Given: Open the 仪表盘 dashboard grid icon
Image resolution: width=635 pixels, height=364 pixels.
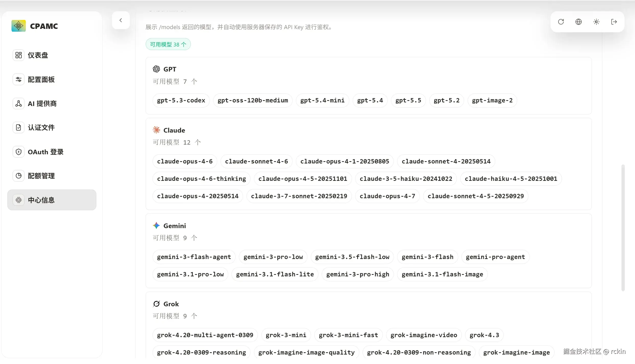Looking at the screenshot, I should click(18, 55).
